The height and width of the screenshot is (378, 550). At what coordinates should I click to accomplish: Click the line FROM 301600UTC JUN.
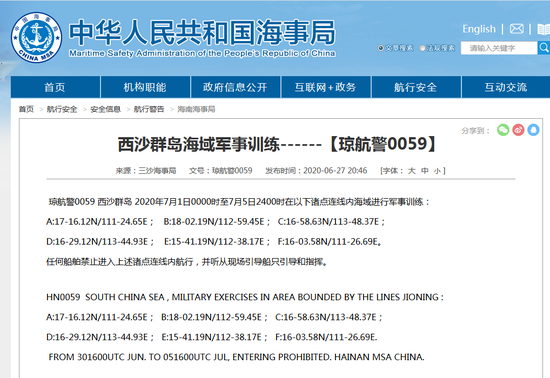tap(236, 357)
